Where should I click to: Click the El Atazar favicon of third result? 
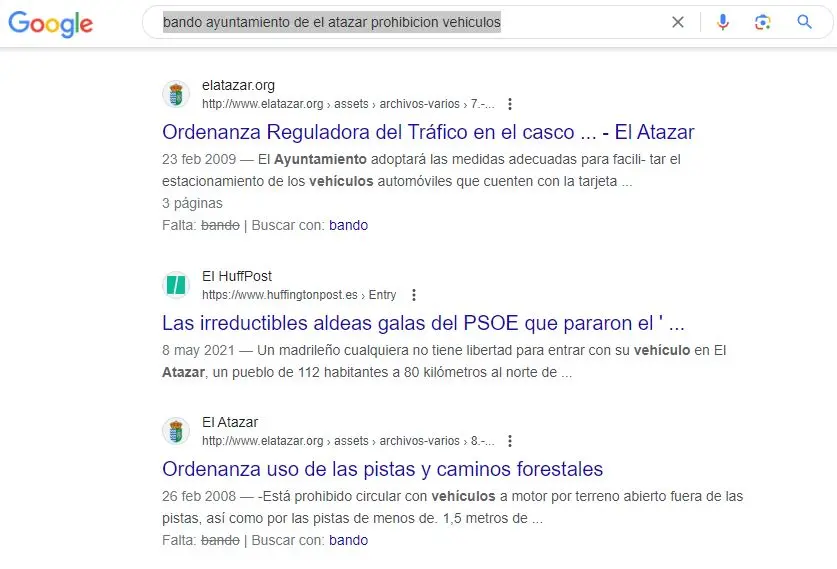[176, 431]
